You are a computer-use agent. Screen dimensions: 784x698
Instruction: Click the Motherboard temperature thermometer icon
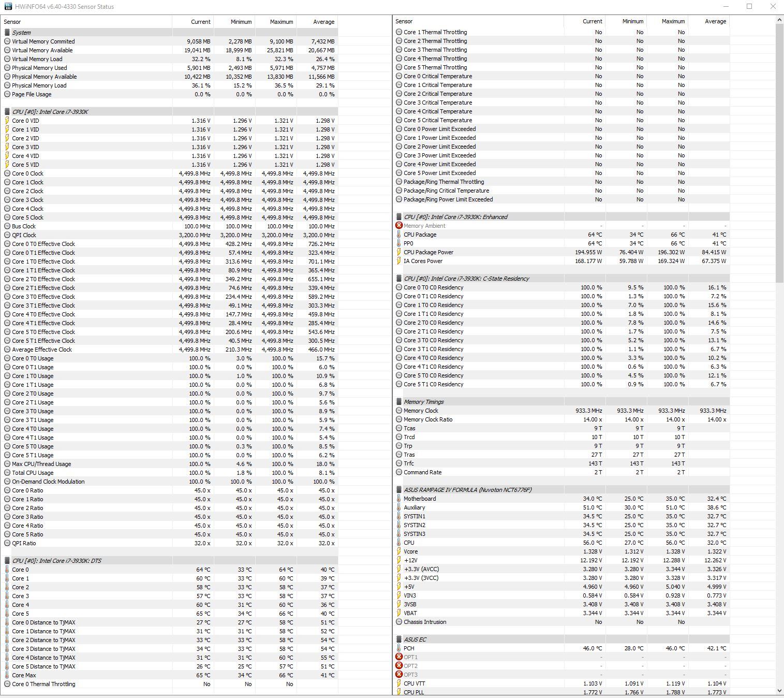[399, 499]
